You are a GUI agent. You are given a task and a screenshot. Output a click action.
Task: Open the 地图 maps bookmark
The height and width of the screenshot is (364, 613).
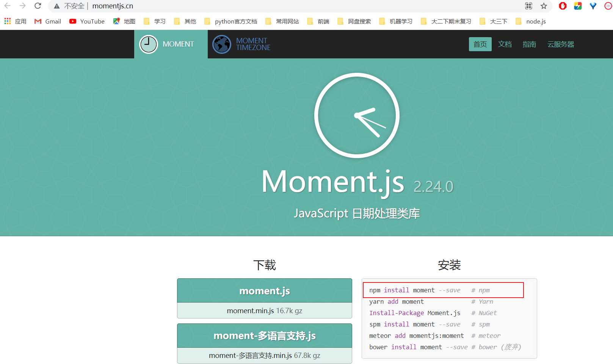click(x=124, y=21)
